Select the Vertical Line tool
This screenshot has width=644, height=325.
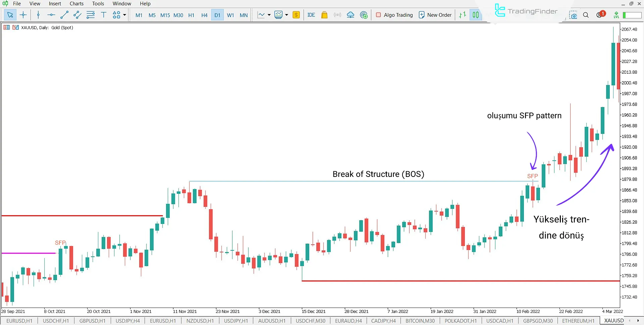[38, 15]
